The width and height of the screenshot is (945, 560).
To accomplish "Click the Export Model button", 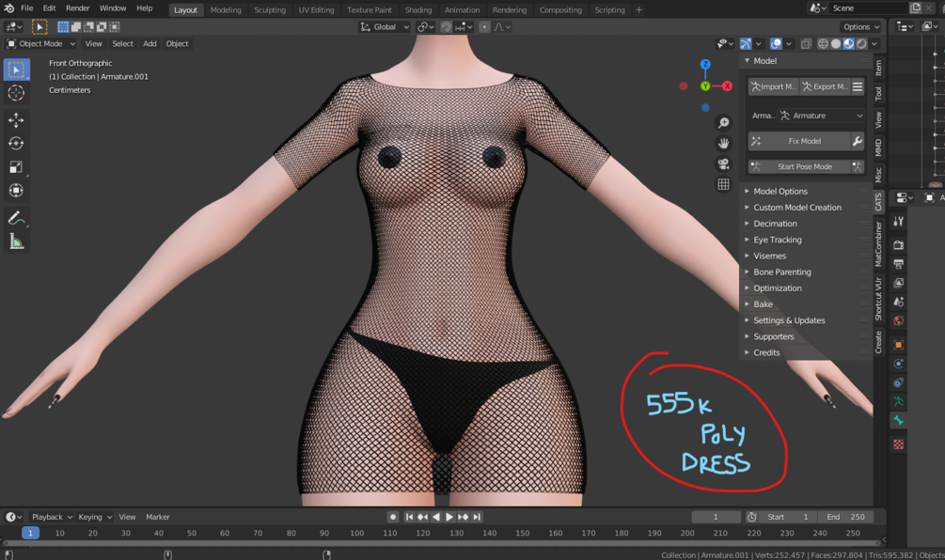I will (x=825, y=86).
